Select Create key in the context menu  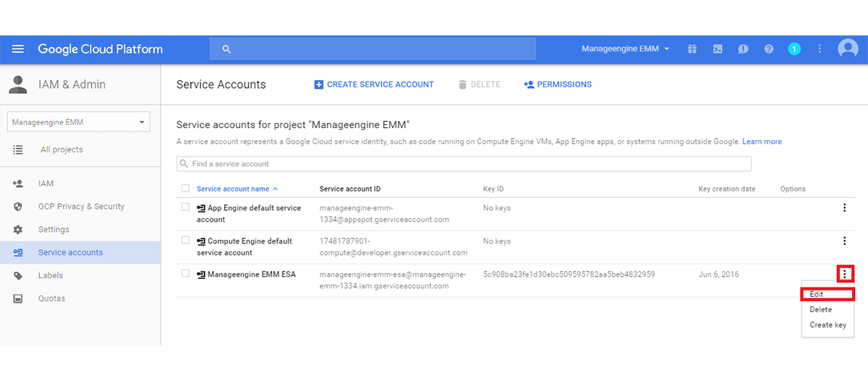(827, 325)
